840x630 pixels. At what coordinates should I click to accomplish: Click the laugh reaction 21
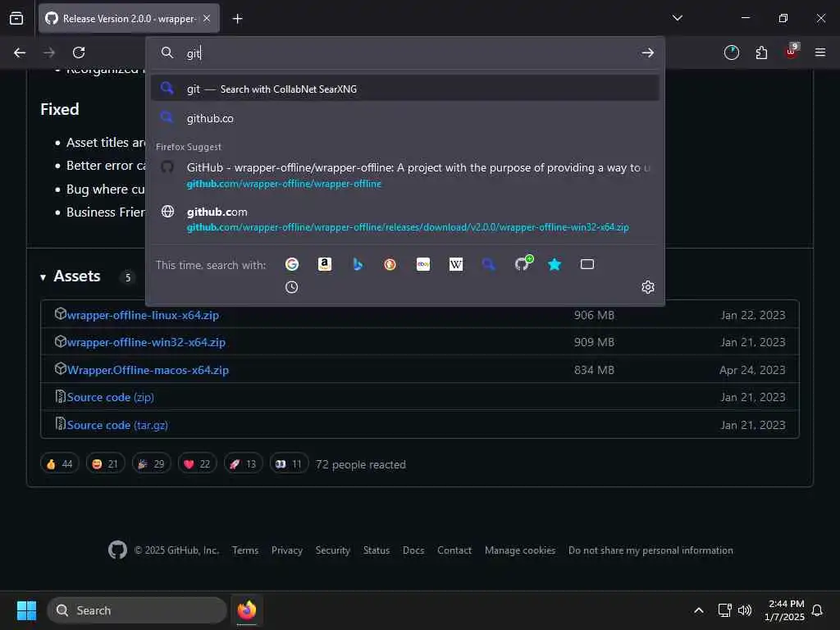105,464
